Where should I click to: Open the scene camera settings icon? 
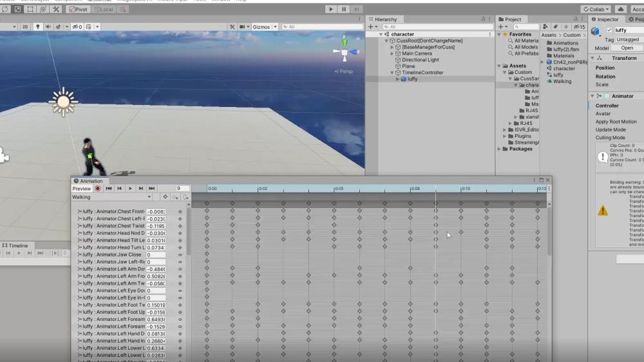pyautogui.click(x=242, y=26)
